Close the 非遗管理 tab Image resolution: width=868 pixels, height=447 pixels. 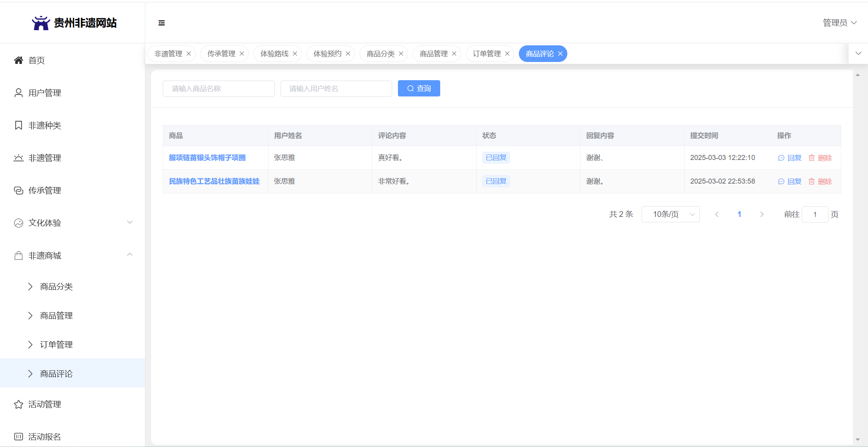pyautogui.click(x=189, y=53)
